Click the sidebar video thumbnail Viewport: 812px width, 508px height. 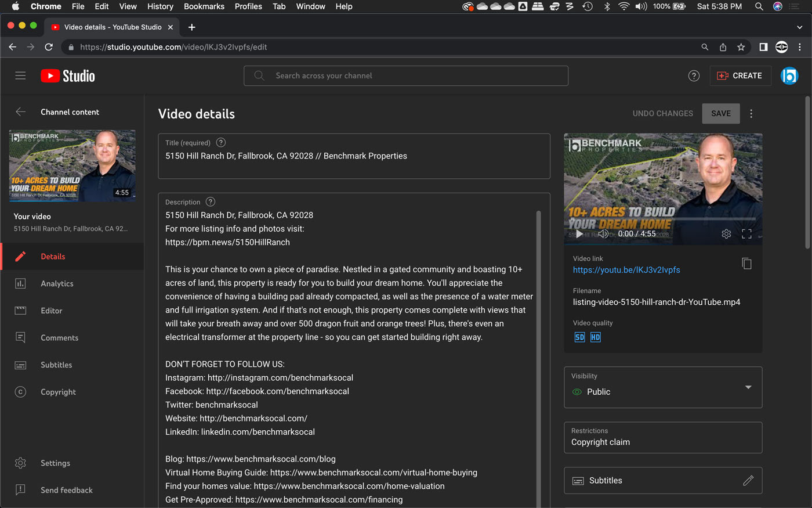pyautogui.click(x=72, y=166)
